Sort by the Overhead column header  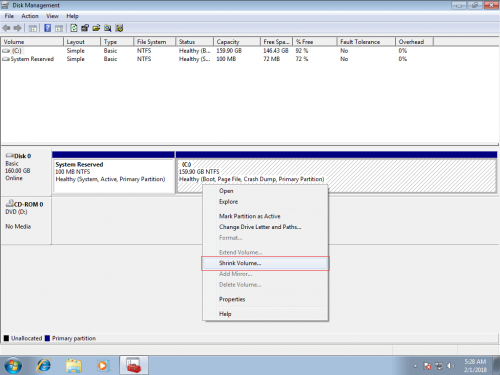414,42
